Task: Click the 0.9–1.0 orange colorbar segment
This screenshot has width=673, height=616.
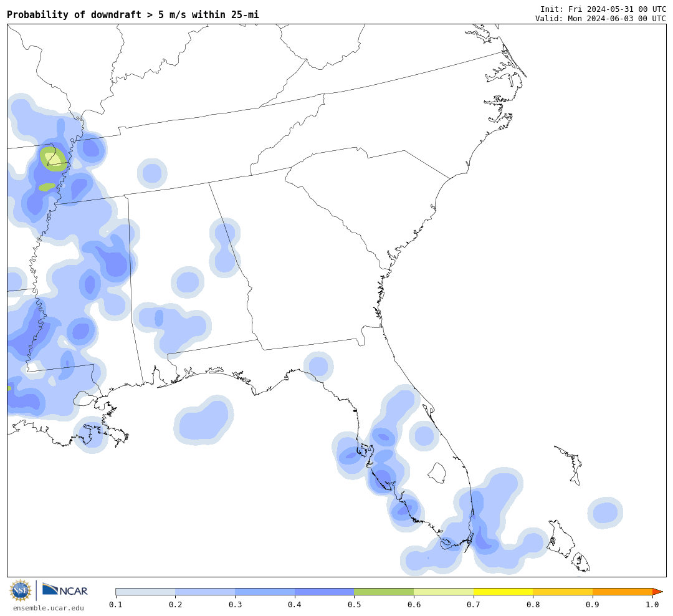Action: click(623, 592)
